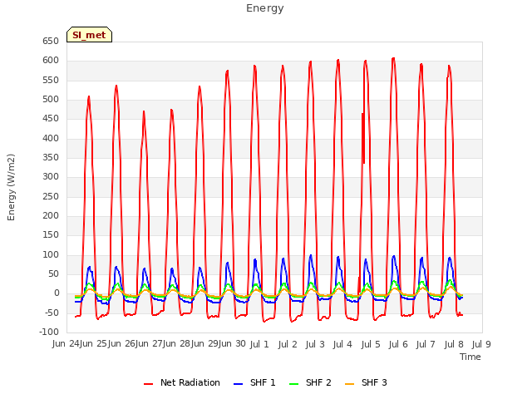Click the 500 y-axis tick label
Screen dimensions: 532x399
click(x=51, y=100)
